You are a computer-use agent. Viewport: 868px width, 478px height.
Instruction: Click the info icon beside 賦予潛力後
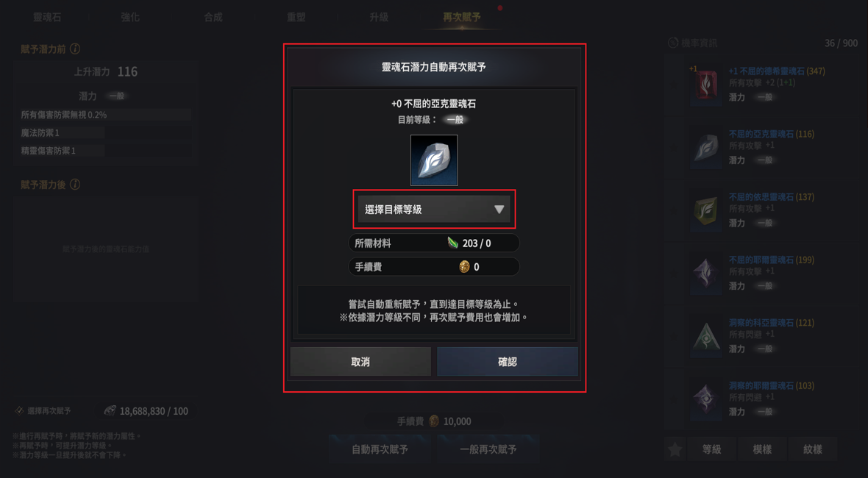[75, 185]
